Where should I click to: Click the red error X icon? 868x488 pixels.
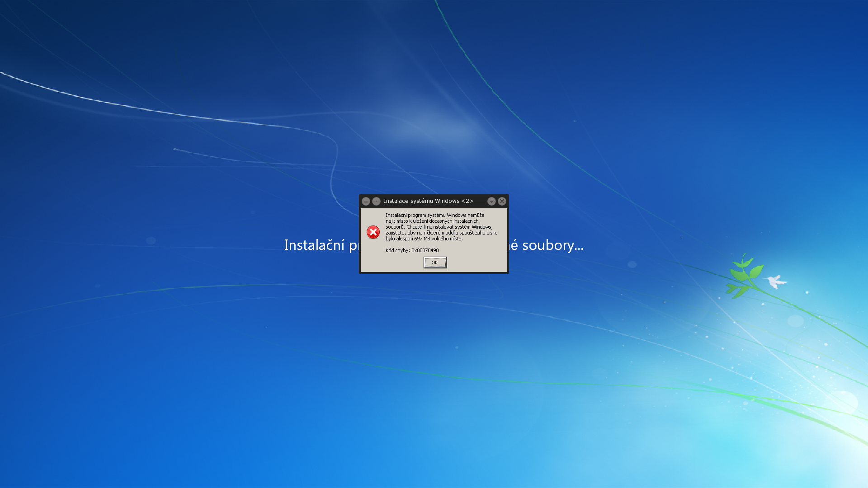tap(373, 232)
